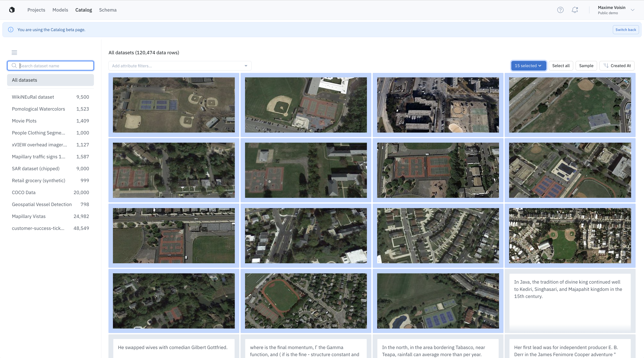644x358 pixels.
Task: Click the Sample button
Action: 586,66
